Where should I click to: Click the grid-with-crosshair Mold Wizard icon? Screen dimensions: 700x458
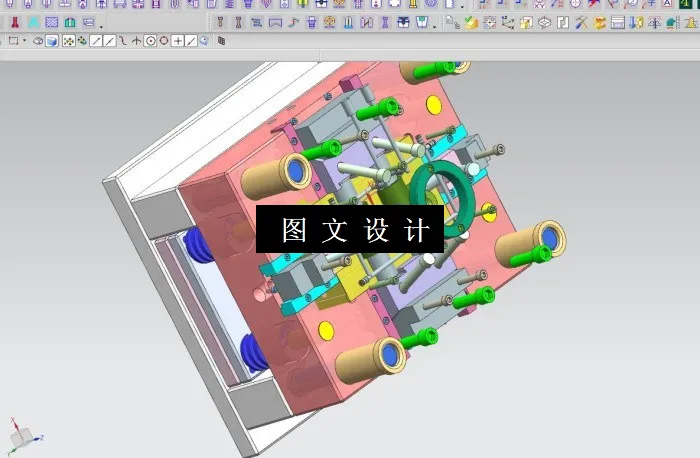(x=489, y=22)
